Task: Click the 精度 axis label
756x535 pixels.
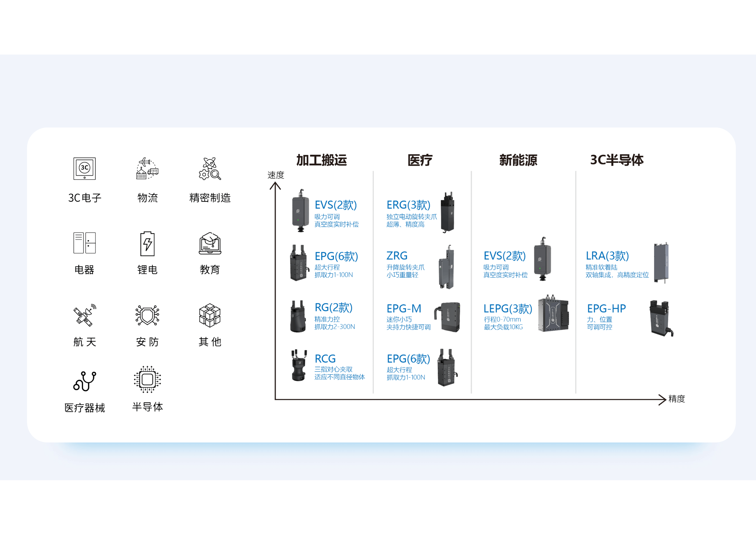Action: [x=677, y=399]
